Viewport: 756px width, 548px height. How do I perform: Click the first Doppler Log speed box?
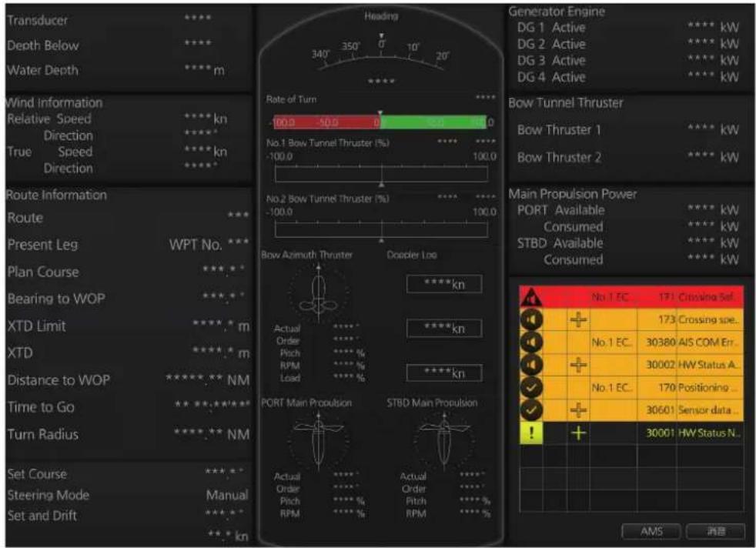[x=444, y=284]
